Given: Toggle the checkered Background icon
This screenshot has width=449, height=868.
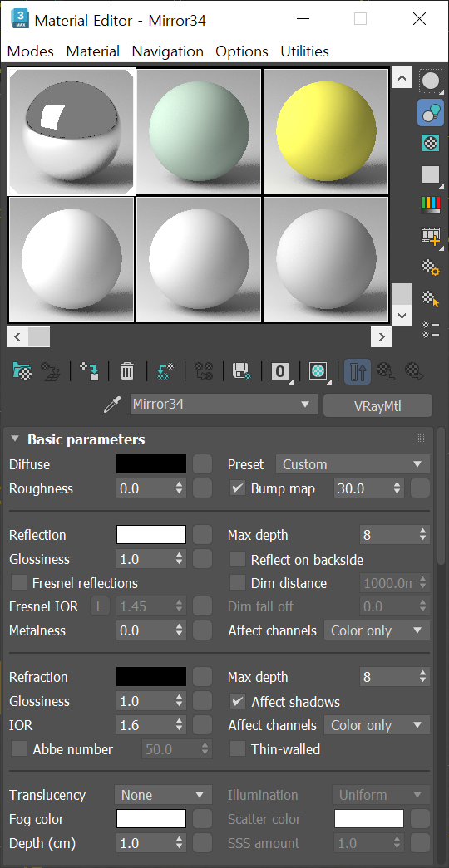Looking at the screenshot, I should point(430,144).
